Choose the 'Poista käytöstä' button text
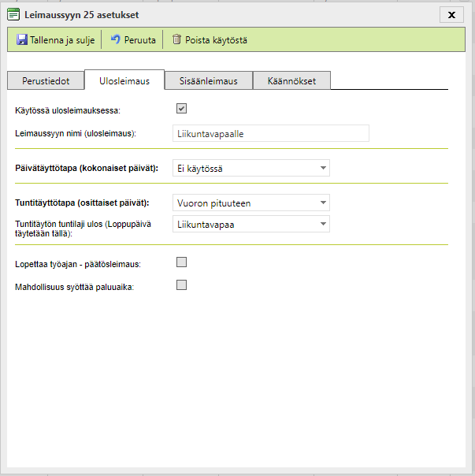The width and height of the screenshot is (475, 476). [x=216, y=39]
